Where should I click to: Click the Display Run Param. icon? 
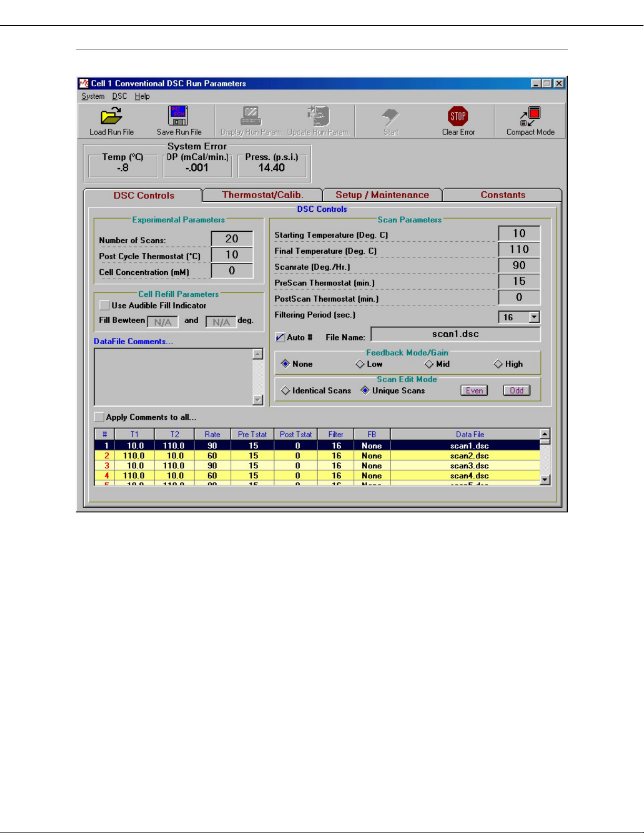pos(251,116)
